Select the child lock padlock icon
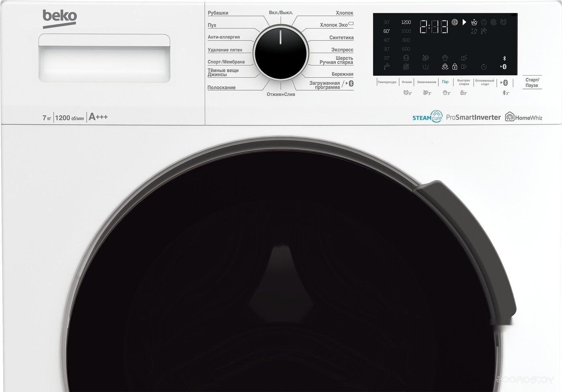Screen dimensions: 562x392 pyautogui.click(x=454, y=67)
